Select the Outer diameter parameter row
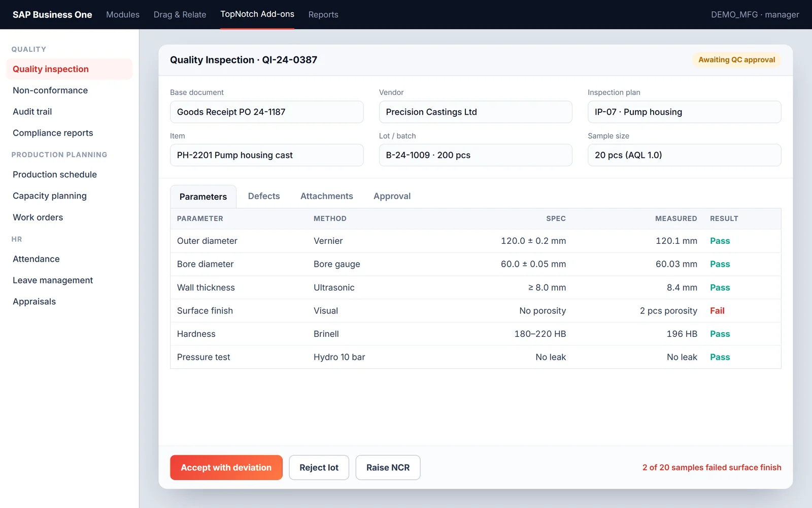The height and width of the screenshot is (508, 812). [x=476, y=241]
